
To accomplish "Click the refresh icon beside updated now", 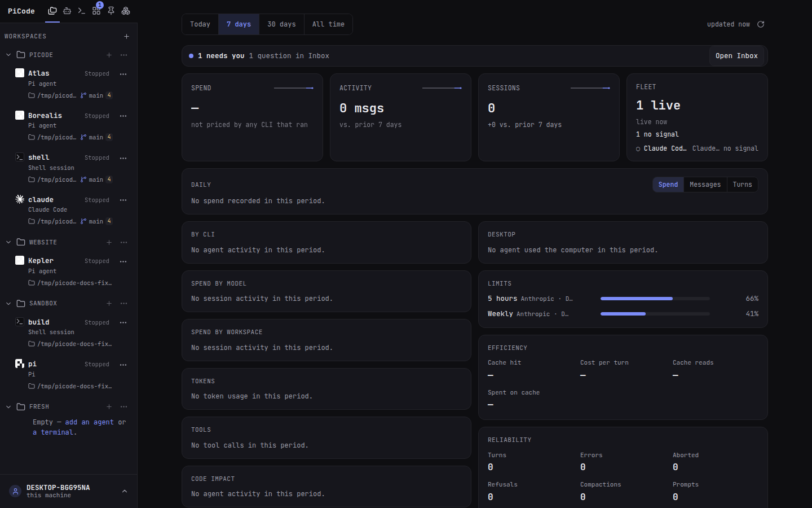I will pos(761,24).
